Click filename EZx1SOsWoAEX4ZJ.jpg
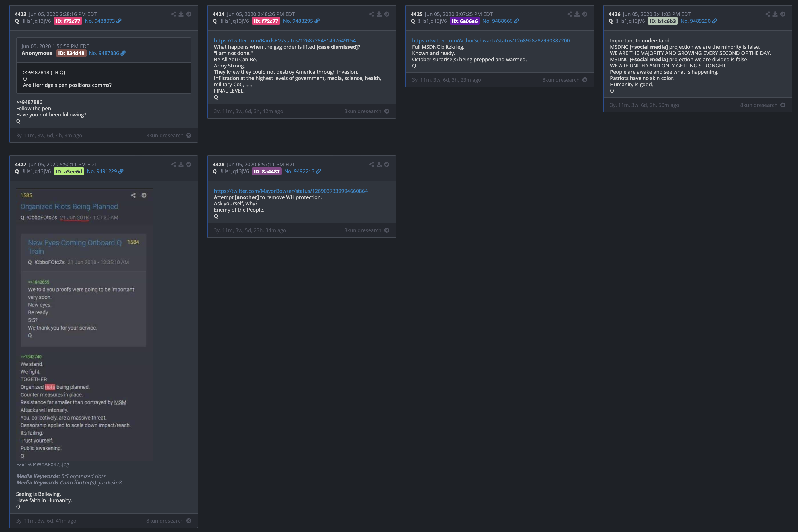This screenshot has width=798, height=532. 43,465
